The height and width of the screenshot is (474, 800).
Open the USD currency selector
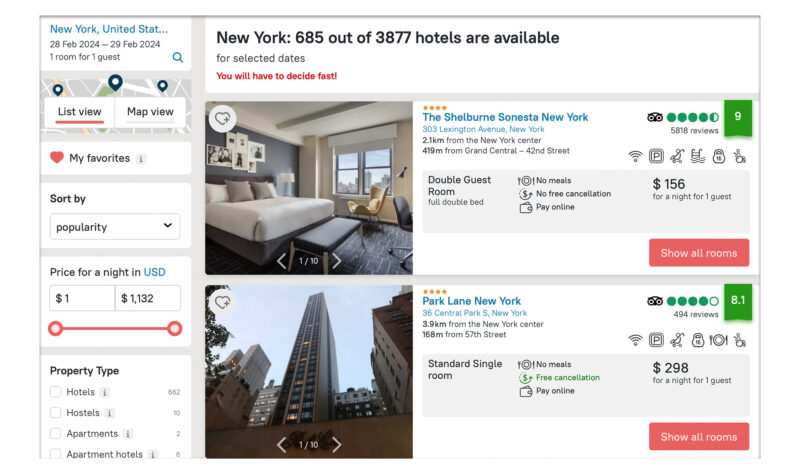coord(155,272)
